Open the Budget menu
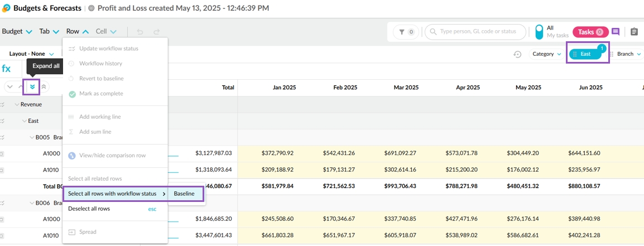 [x=17, y=32]
